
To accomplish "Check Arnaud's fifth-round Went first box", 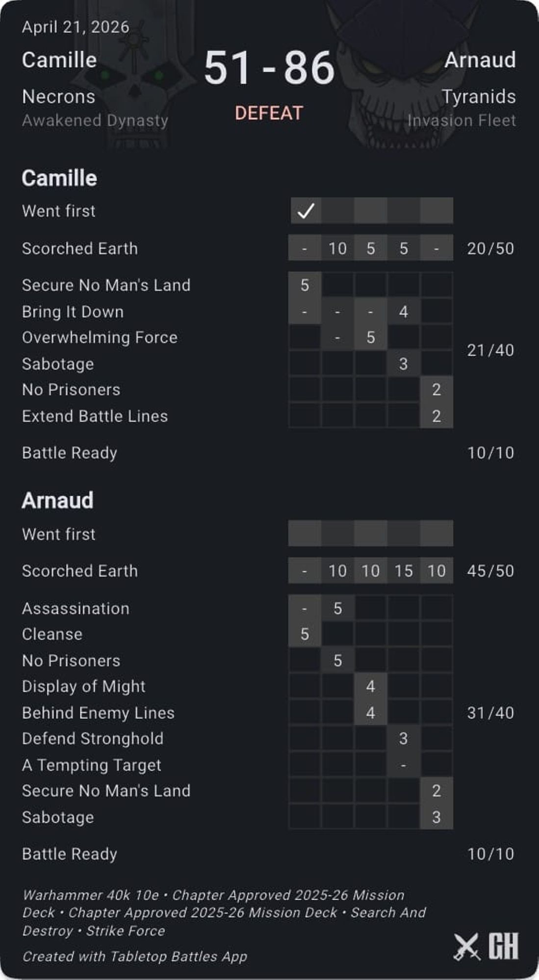I will [436, 534].
